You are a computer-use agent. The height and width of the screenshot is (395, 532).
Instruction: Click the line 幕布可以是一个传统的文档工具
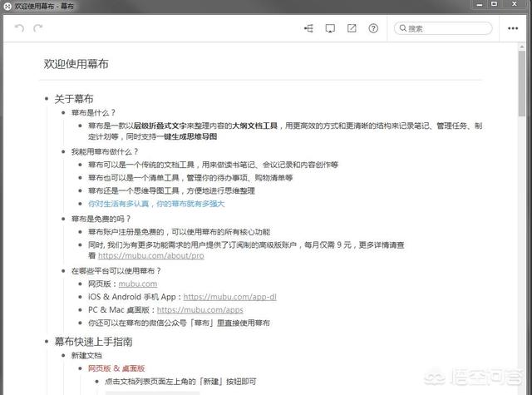(x=213, y=165)
